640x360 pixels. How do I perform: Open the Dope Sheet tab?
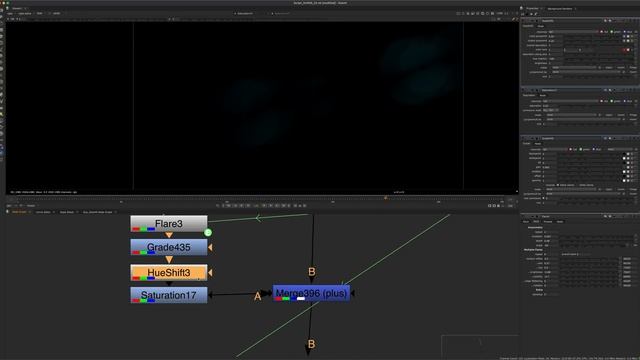pos(67,212)
